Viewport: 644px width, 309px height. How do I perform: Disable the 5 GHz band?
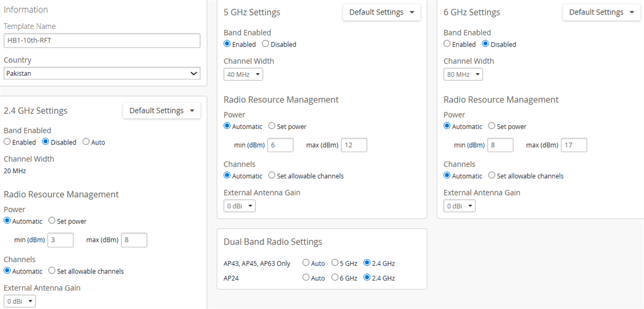266,44
